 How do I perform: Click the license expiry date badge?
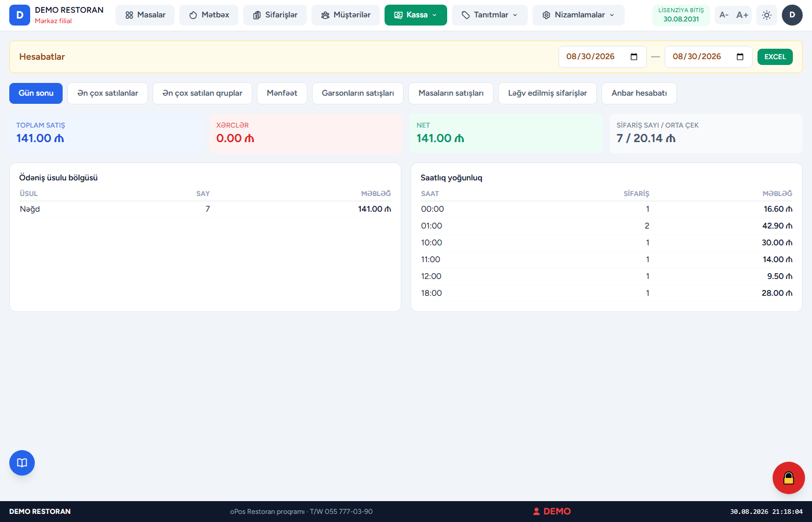pos(681,15)
